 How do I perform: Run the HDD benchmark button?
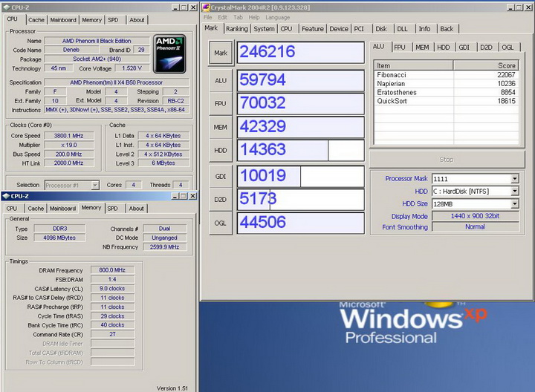pyautogui.click(x=221, y=150)
